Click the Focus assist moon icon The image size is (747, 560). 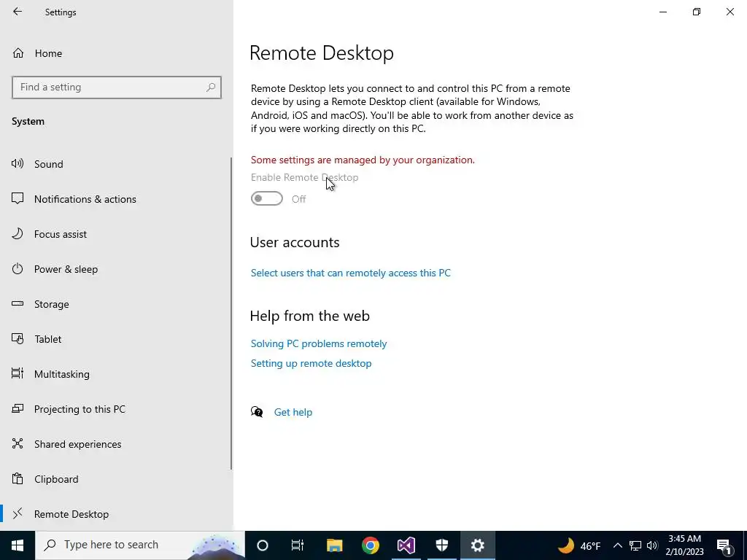point(18,234)
